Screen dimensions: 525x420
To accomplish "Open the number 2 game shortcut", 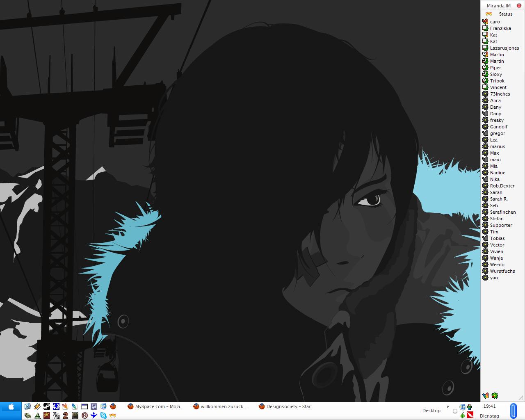I will click(66, 415).
